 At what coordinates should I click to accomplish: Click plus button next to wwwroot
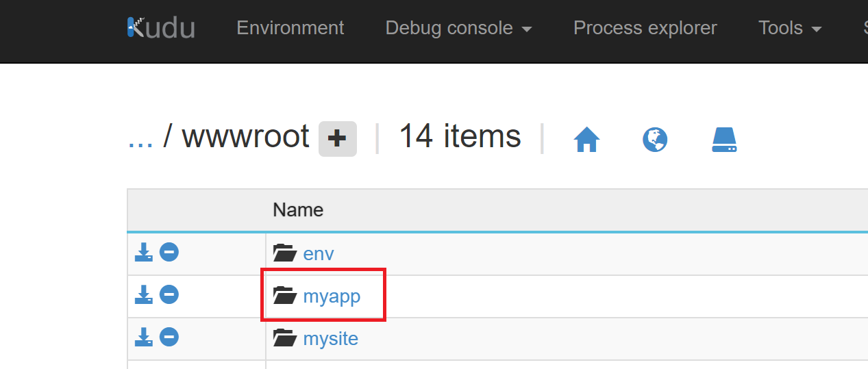tap(337, 139)
